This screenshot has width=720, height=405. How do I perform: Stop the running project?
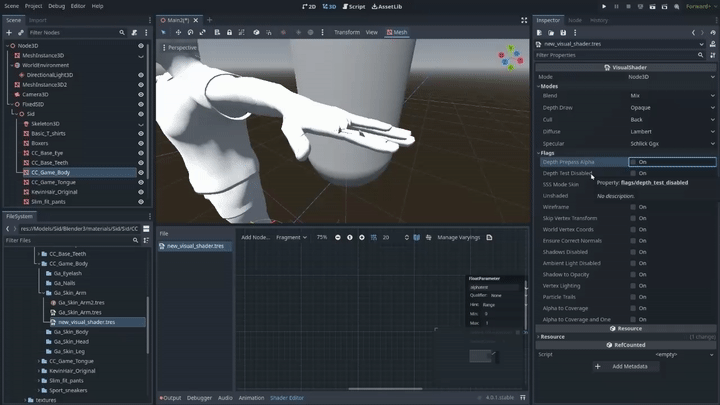pos(628,6)
